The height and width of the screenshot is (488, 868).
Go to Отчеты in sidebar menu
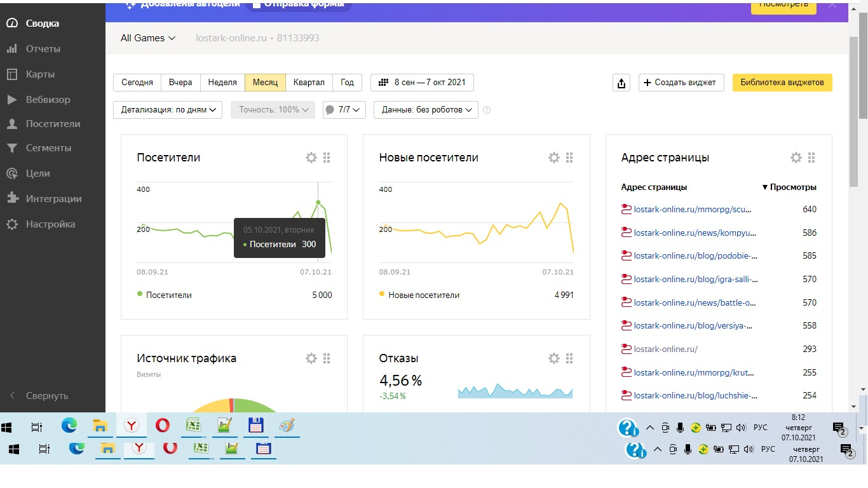click(43, 49)
